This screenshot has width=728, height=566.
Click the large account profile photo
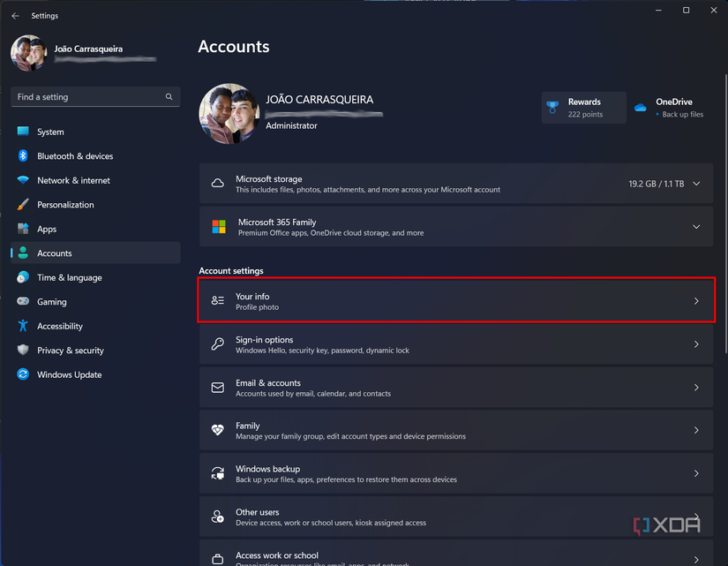point(229,114)
